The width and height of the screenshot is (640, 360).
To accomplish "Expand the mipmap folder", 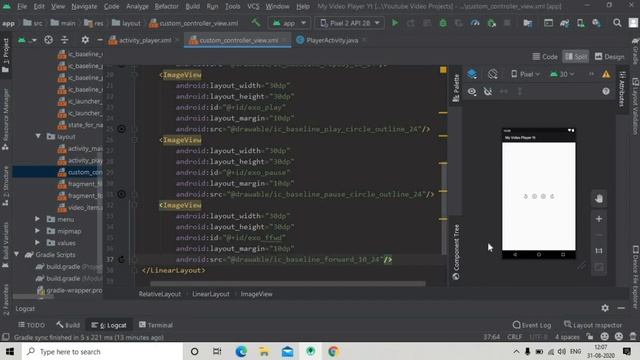I will 38,231.
